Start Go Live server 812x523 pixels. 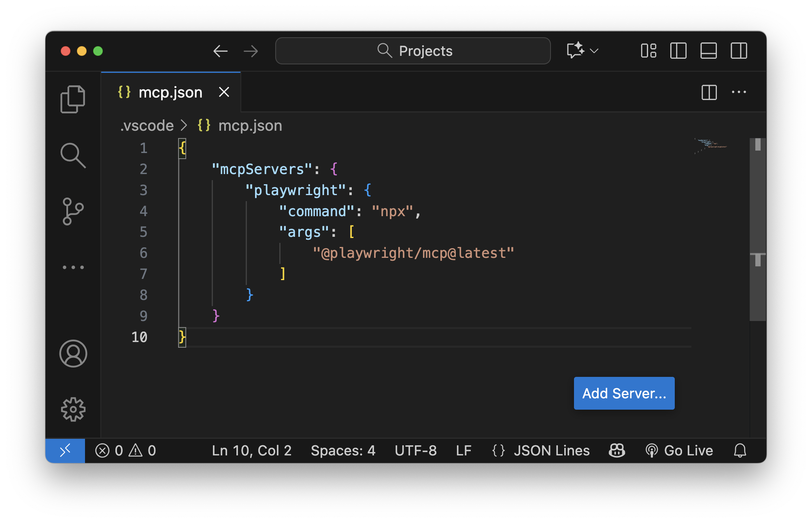pyautogui.click(x=680, y=451)
